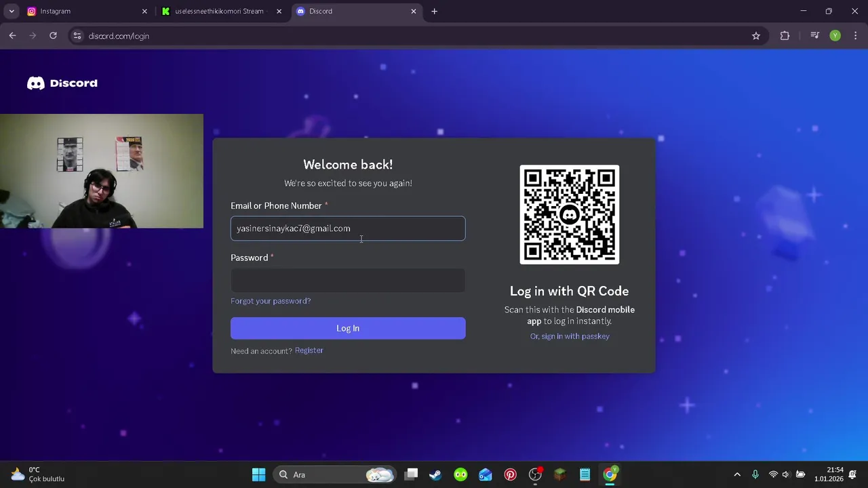Close the Discord tab
Image resolution: width=868 pixels, height=488 pixels.
point(414,11)
